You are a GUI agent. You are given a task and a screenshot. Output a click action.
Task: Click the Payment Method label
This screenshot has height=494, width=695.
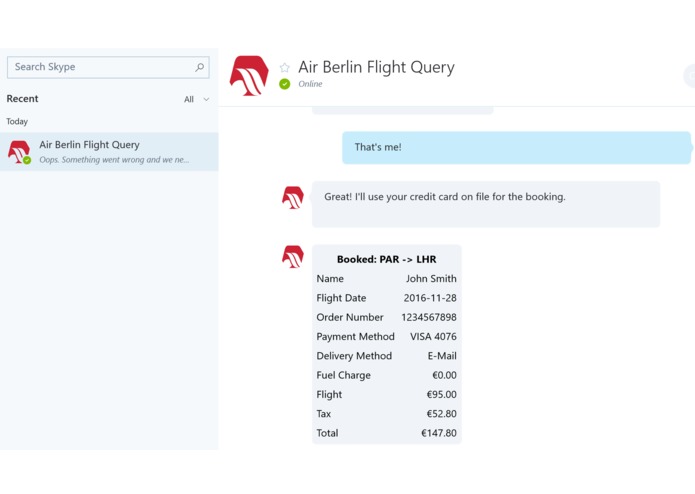355,337
